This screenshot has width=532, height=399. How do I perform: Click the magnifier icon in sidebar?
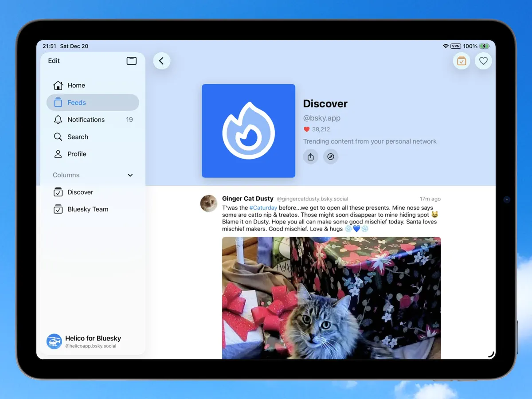(58, 137)
